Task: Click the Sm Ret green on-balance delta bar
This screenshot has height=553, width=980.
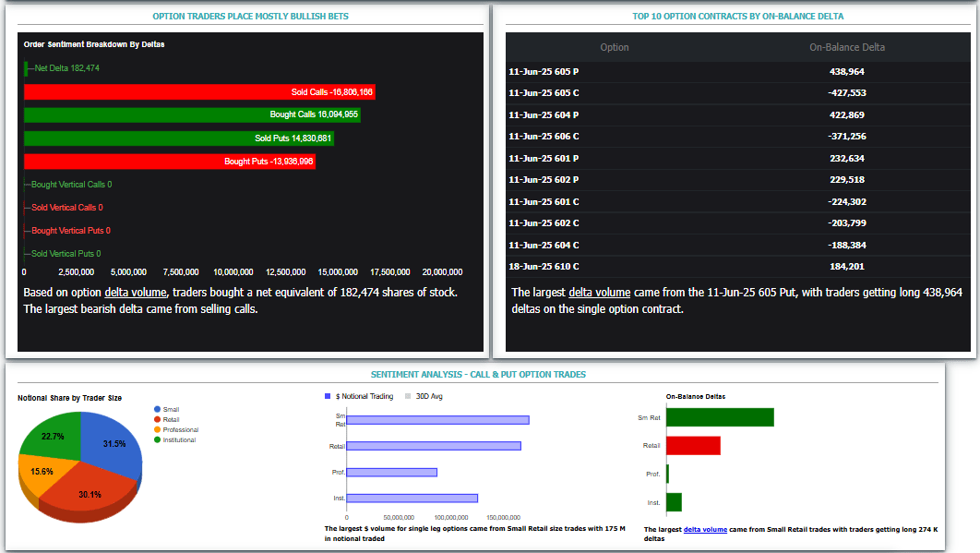Action: 720,417
